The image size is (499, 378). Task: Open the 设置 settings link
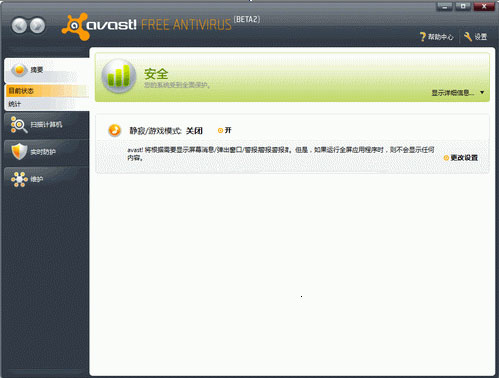pyautogui.click(x=481, y=37)
